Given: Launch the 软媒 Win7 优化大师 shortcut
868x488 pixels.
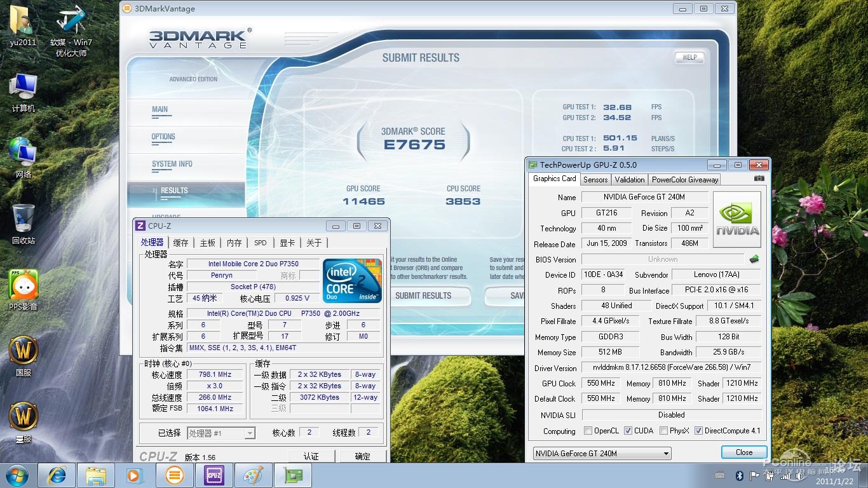Looking at the screenshot, I should [71, 30].
